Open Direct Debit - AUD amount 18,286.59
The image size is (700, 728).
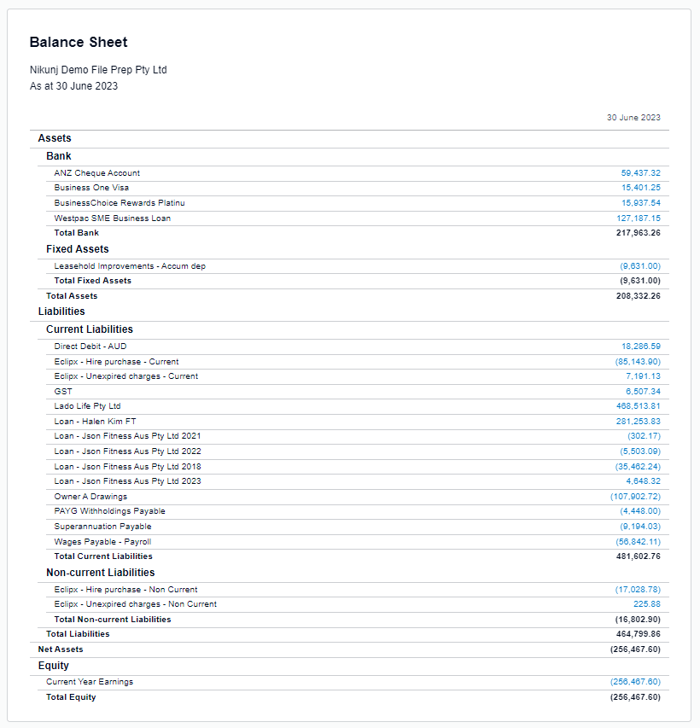pyautogui.click(x=641, y=347)
